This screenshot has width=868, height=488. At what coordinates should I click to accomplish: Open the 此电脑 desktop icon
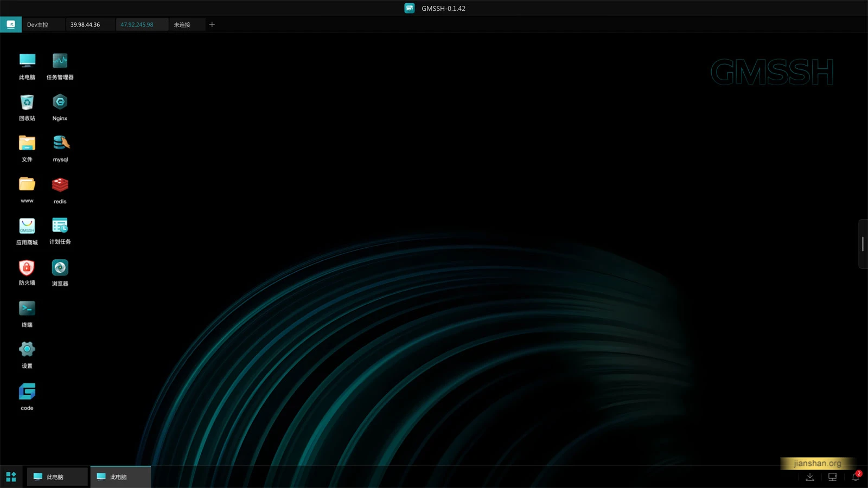[27, 66]
